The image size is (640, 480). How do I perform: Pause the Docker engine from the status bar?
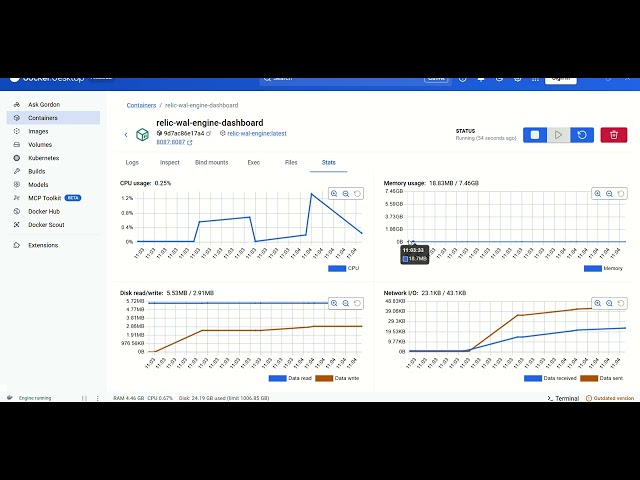(84, 398)
